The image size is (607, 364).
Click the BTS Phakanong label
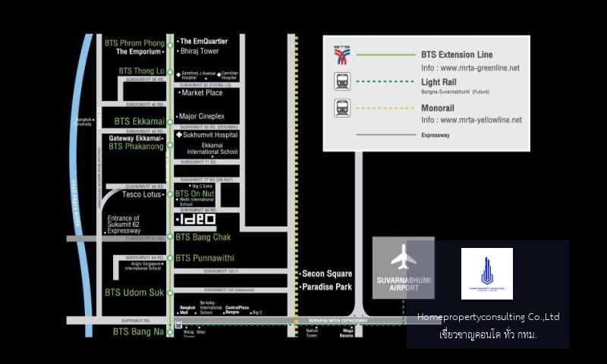pos(136,146)
